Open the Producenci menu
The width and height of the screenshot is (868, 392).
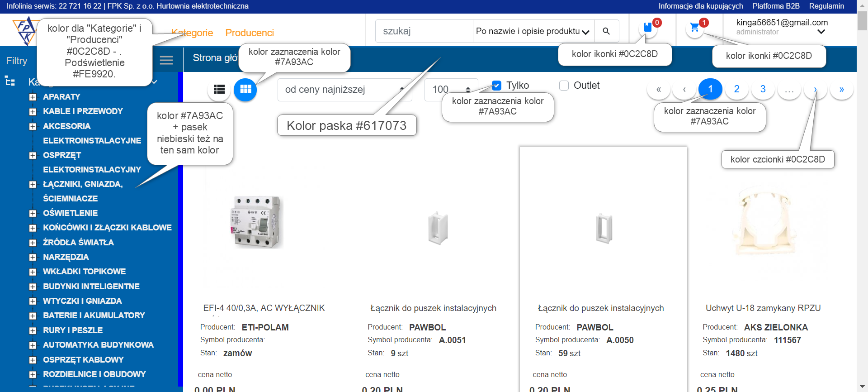coord(250,33)
